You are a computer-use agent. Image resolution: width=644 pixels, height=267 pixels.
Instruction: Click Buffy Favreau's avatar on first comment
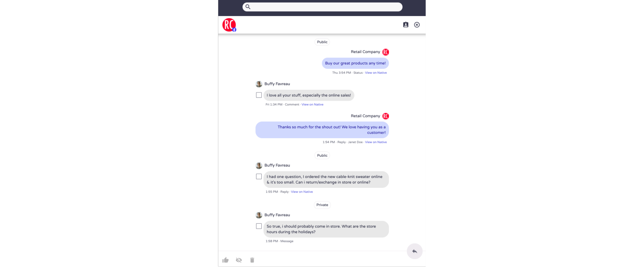[259, 84]
